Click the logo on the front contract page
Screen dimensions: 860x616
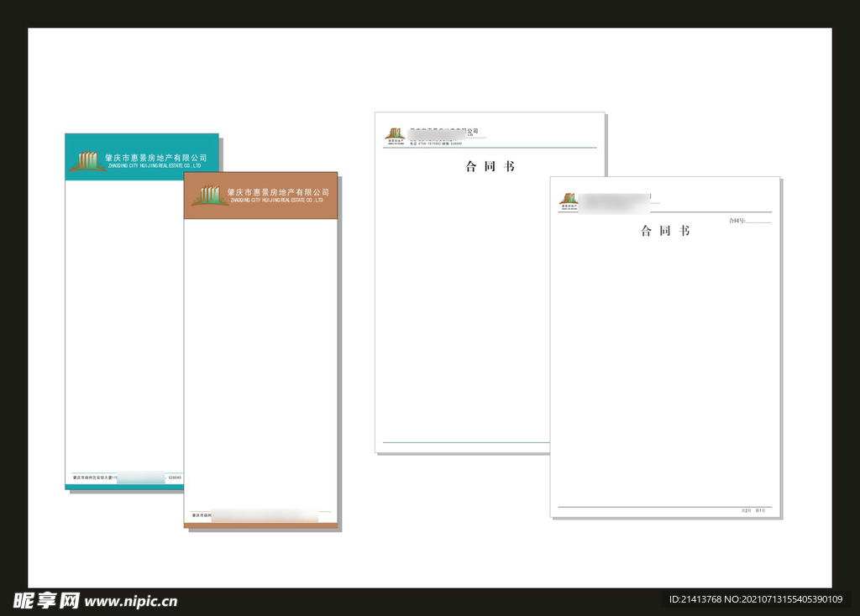pyautogui.click(x=569, y=201)
